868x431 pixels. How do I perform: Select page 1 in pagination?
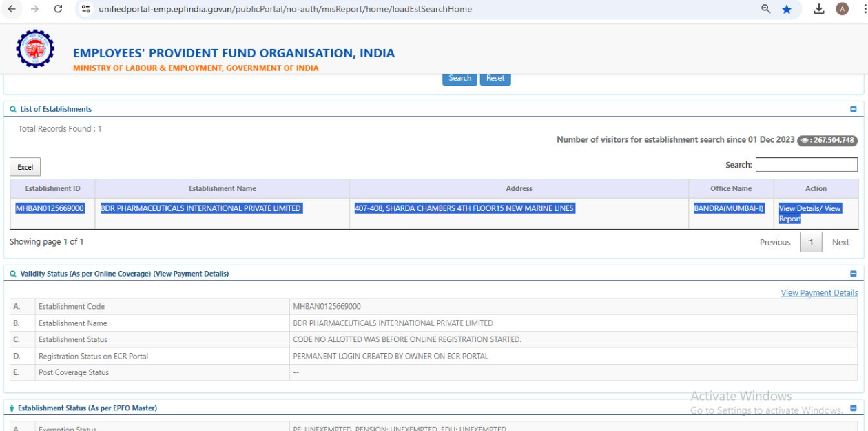click(811, 242)
